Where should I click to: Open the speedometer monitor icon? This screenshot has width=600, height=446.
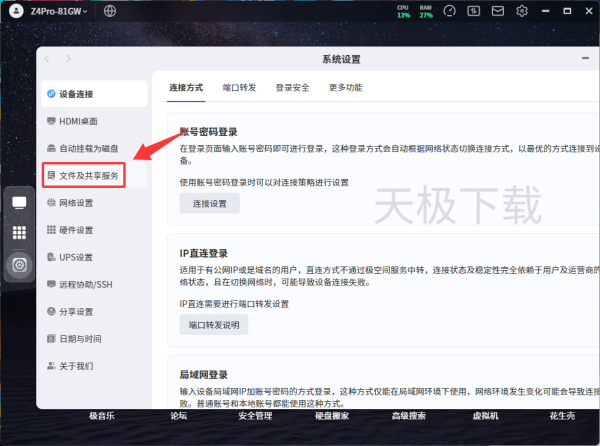[449, 11]
